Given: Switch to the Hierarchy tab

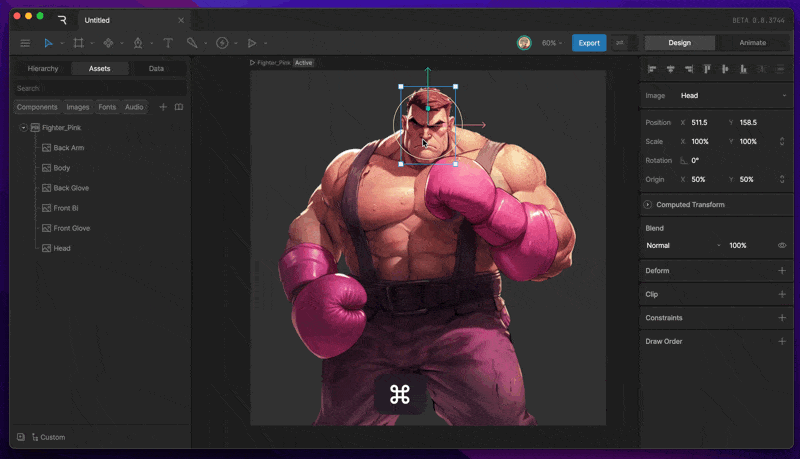Looking at the screenshot, I should pos(42,69).
